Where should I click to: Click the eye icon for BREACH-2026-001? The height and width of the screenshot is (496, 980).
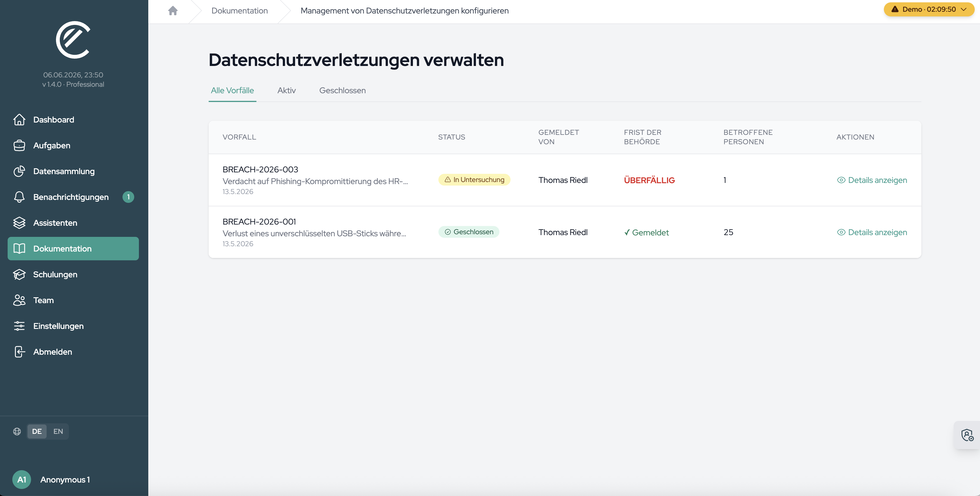(x=841, y=232)
